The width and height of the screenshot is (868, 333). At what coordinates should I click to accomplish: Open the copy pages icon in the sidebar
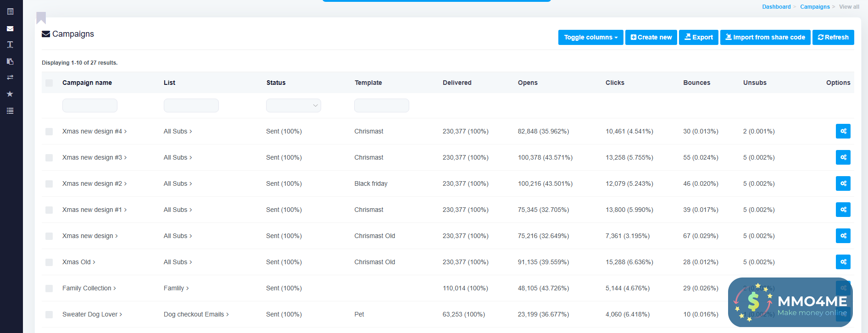(x=10, y=61)
